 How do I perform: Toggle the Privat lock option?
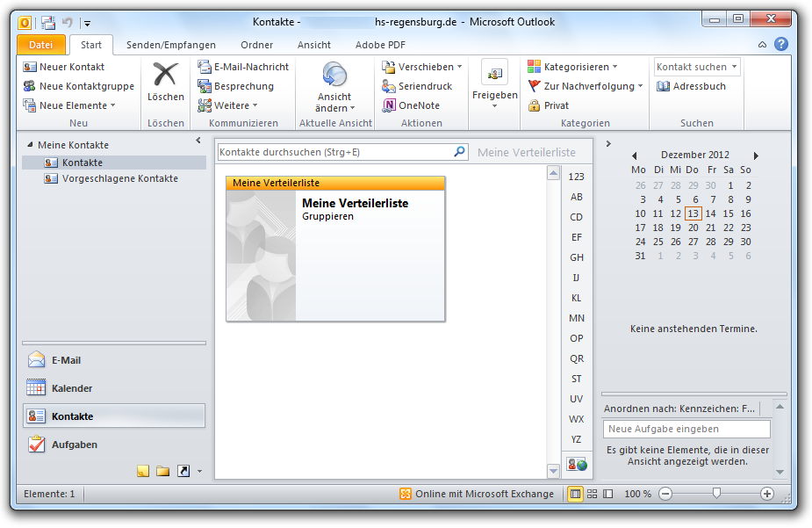click(549, 105)
